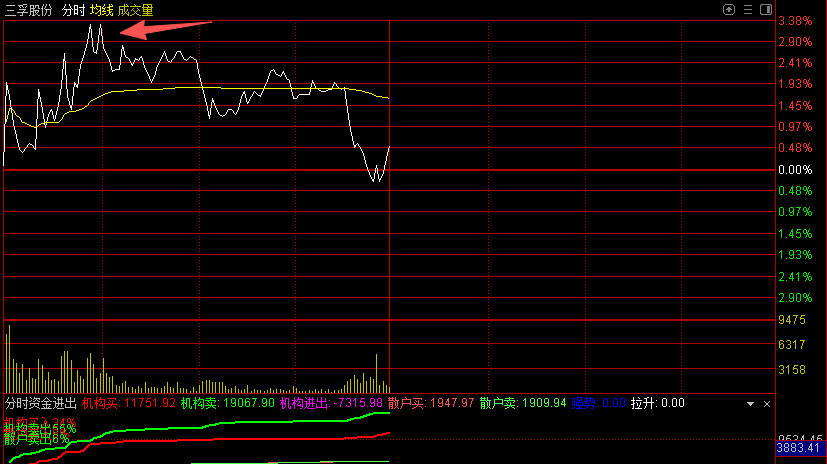Click the 分时资金进出 indicator title
The image size is (827, 464).
point(40,403)
